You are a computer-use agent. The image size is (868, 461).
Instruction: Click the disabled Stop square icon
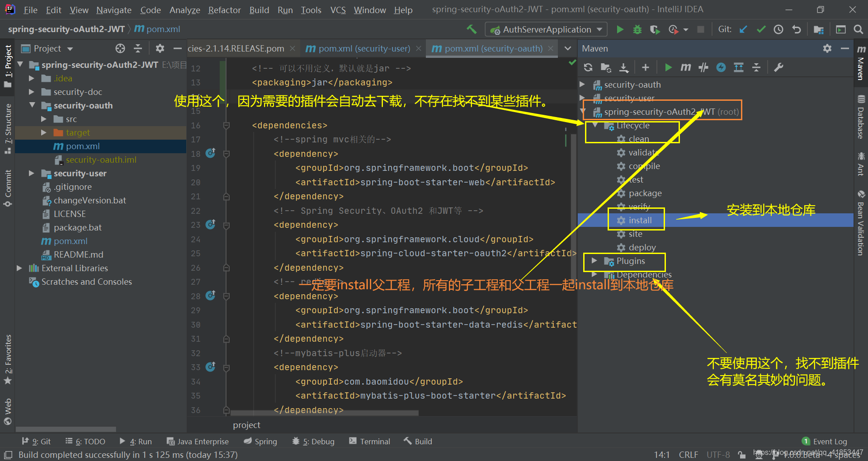click(701, 29)
